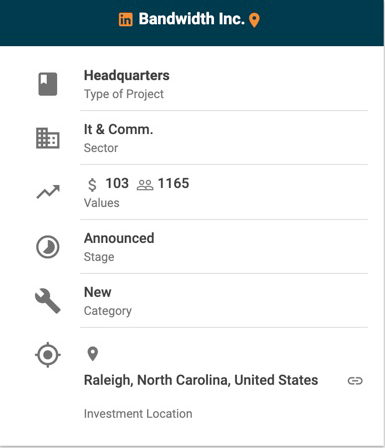Select the New category row
385x448 pixels.
point(224,301)
